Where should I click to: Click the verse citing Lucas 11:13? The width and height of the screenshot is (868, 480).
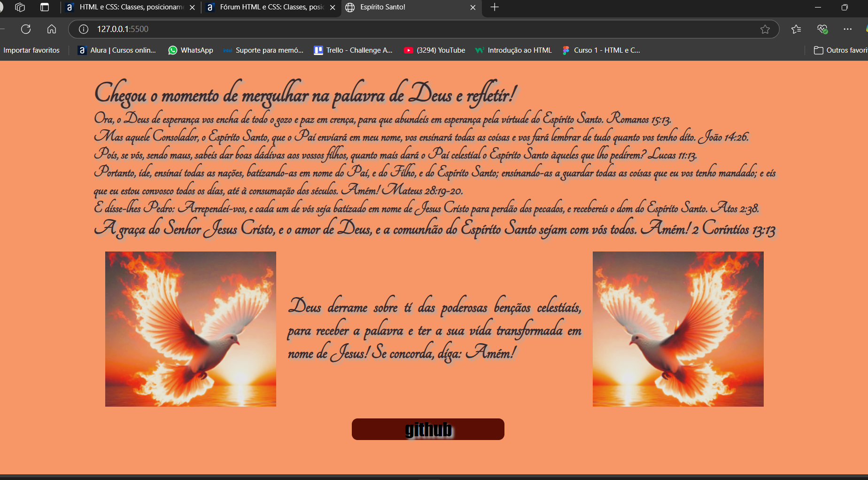pos(395,154)
